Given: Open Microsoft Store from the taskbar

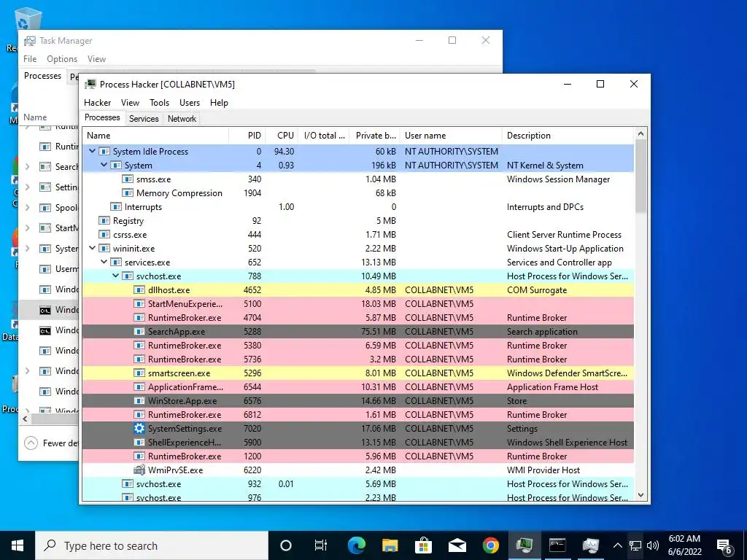Looking at the screenshot, I should pos(423,545).
